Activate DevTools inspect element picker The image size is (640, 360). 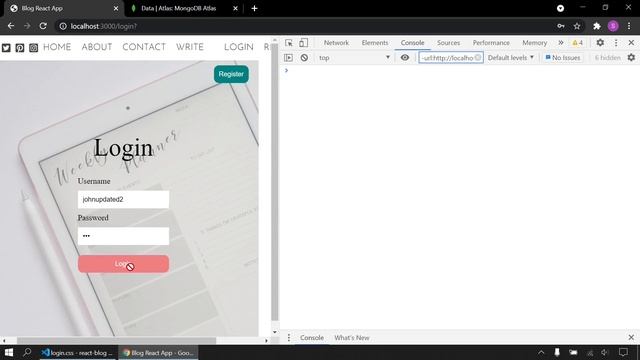[x=289, y=43]
